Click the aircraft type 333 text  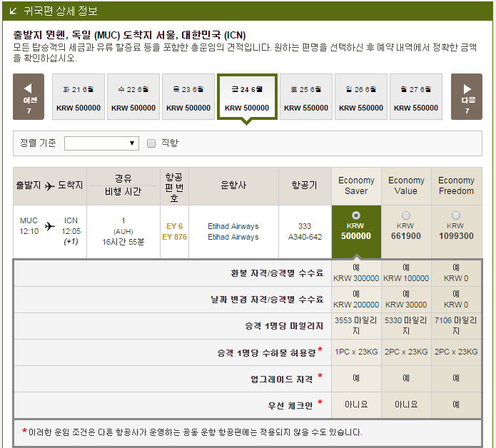click(305, 226)
